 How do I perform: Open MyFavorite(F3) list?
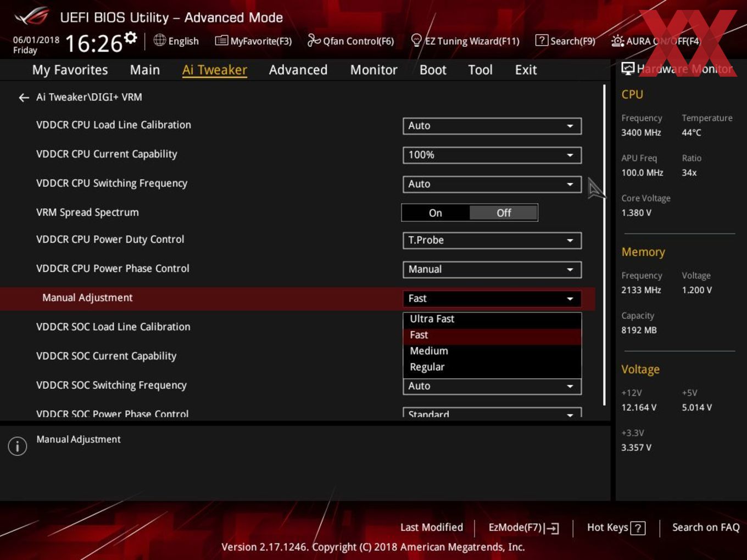[253, 41]
